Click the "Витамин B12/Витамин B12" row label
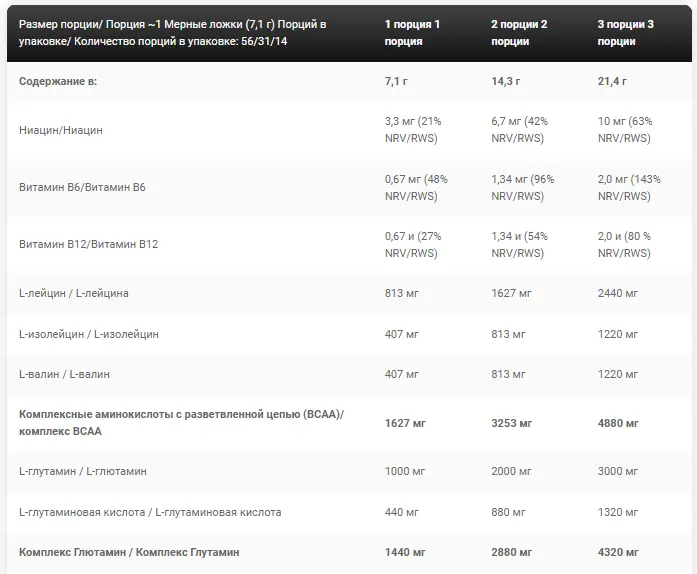697x574 pixels. click(x=89, y=244)
